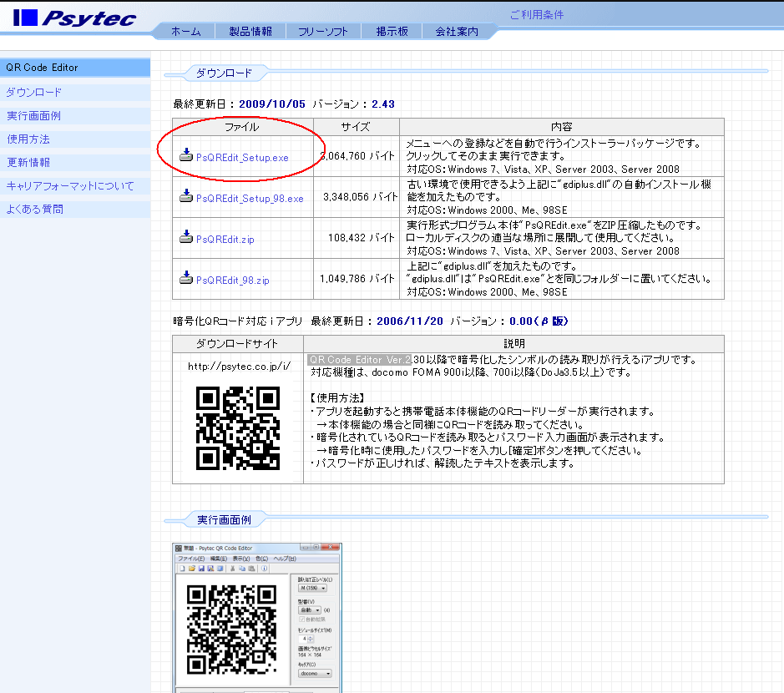Click the update date 2006/11/20
This screenshot has width=784, height=693.
point(410,321)
